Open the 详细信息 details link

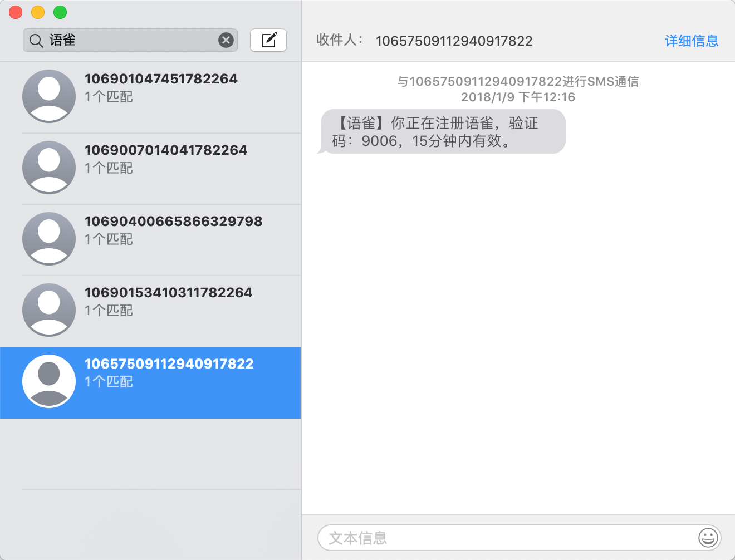click(x=692, y=41)
